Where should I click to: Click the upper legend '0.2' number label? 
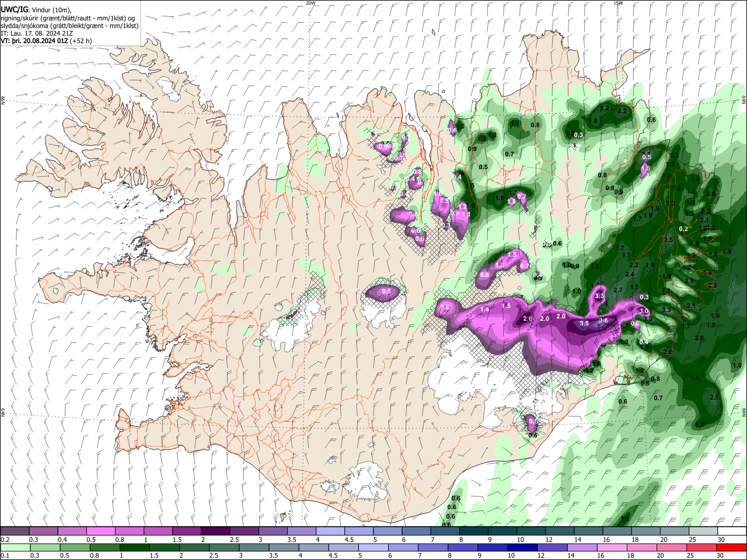[5, 540]
